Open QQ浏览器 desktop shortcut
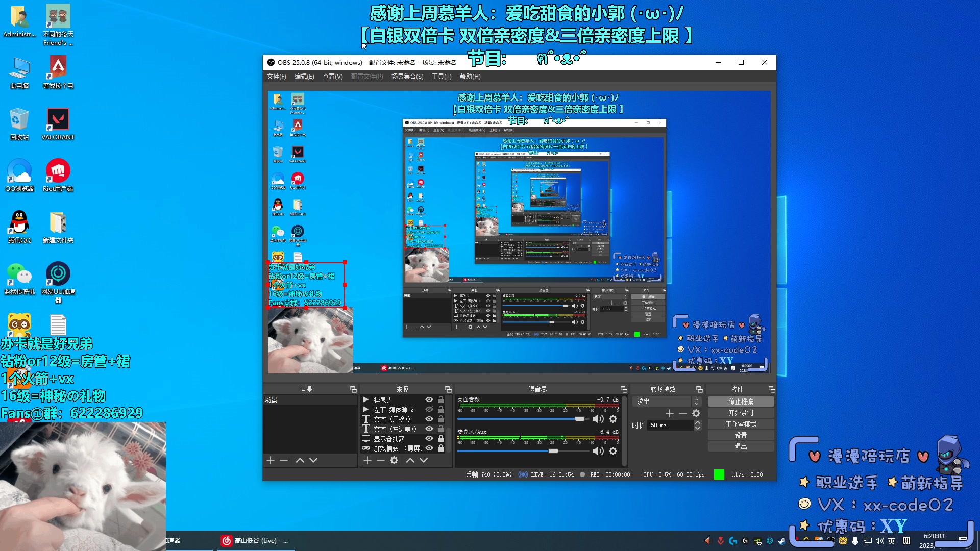 19,176
